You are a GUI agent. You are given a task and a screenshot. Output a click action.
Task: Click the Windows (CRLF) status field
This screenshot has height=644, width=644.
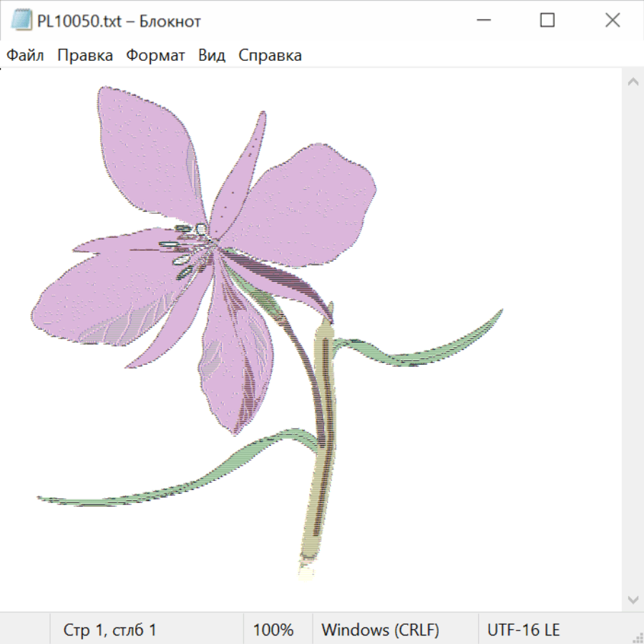click(x=380, y=630)
